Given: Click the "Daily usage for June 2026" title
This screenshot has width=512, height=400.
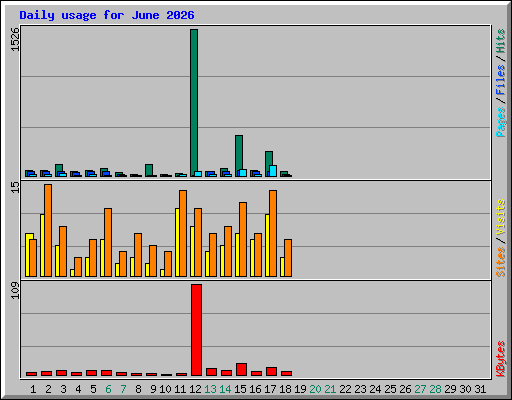Looking at the screenshot, I should click(107, 15).
